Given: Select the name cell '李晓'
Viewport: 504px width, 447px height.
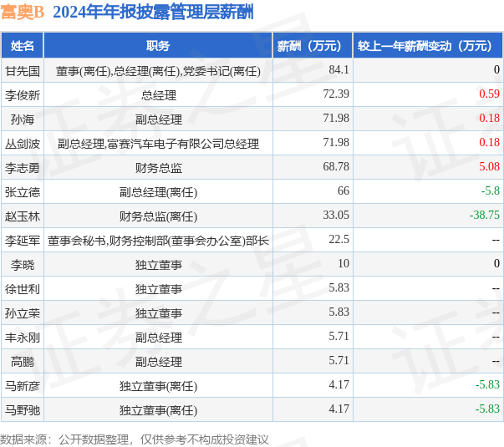Looking at the screenshot, I should pyautogui.click(x=23, y=265).
